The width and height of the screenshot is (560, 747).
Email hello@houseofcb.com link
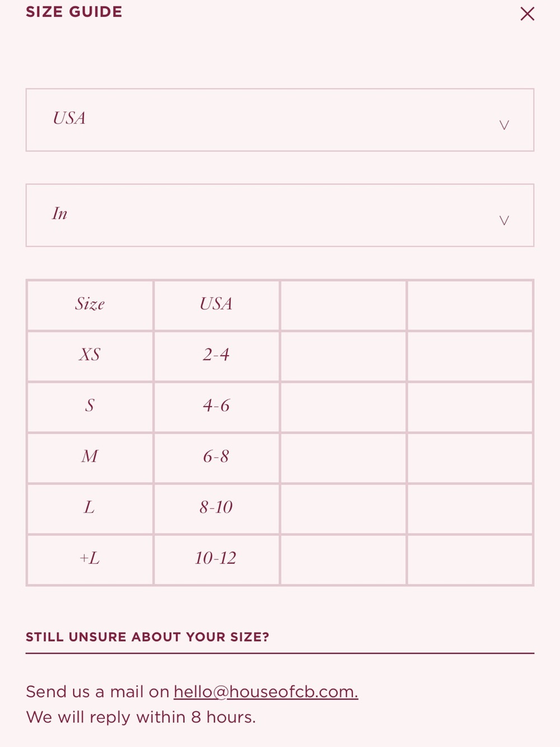pyautogui.click(x=265, y=692)
